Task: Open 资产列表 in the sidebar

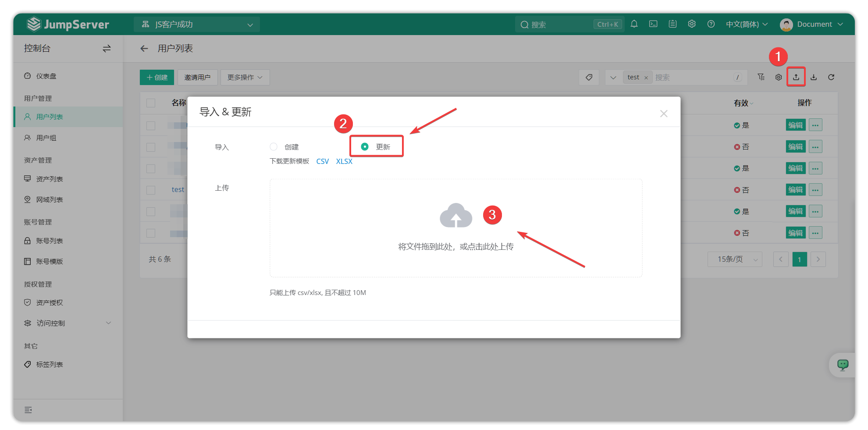Action: point(50,179)
